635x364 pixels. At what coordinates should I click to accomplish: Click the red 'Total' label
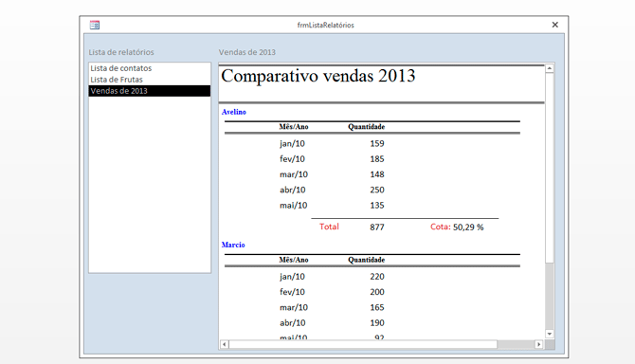coord(329,227)
